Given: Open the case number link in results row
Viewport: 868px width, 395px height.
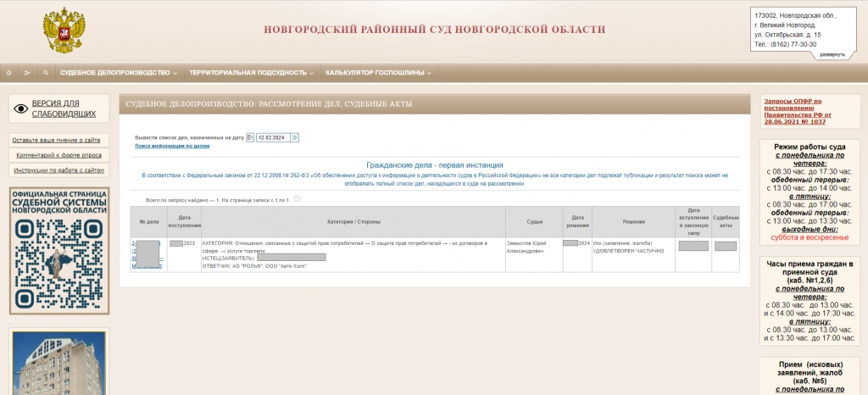Looking at the screenshot, I should (x=147, y=255).
